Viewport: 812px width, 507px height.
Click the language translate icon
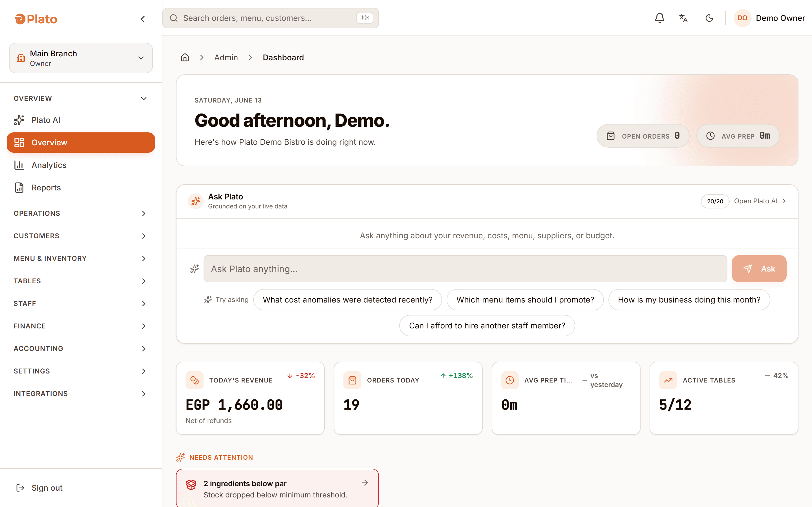(x=683, y=18)
